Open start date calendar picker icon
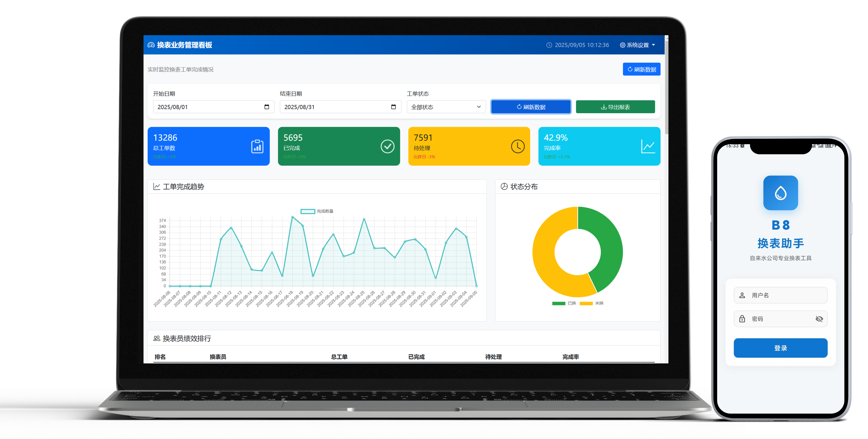Viewport: 868px width, 439px height. point(267,107)
